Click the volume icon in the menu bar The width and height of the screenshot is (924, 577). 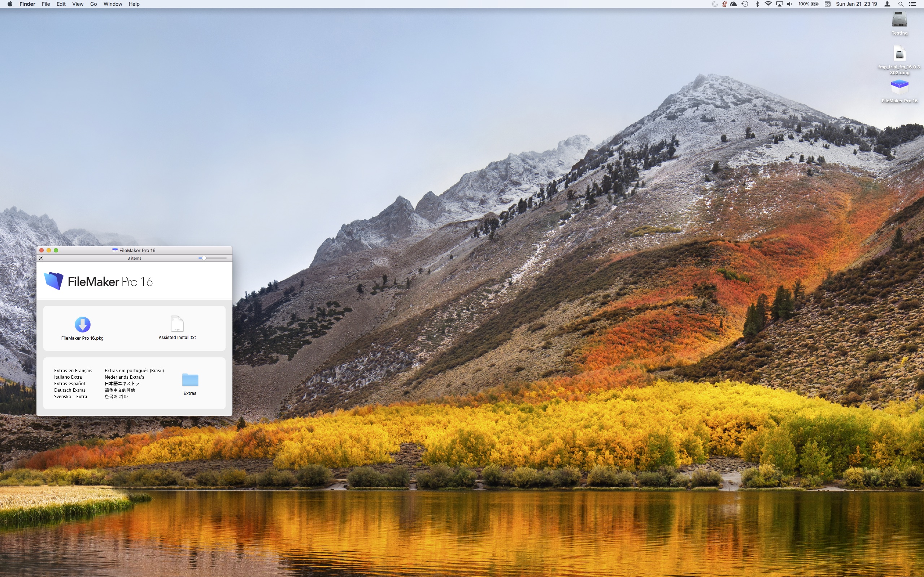pos(789,4)
